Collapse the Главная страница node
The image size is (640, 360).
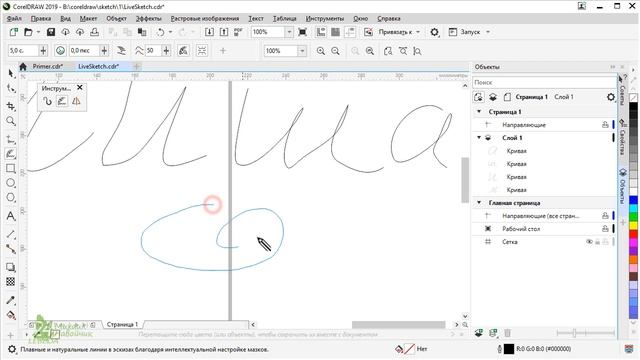tap(479, 202)
